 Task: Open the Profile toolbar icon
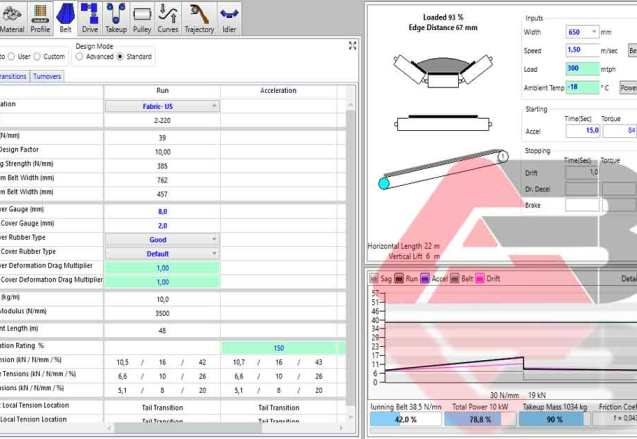coord(39,16)
